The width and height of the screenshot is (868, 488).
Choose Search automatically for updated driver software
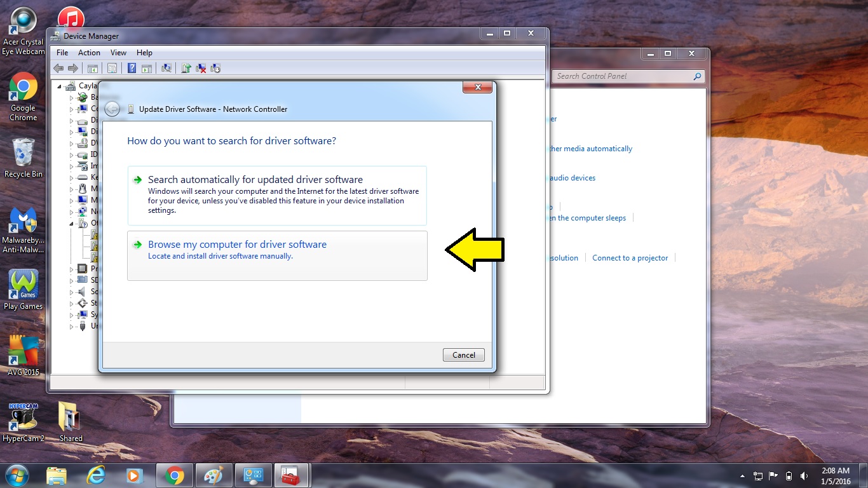pos(277,196)
